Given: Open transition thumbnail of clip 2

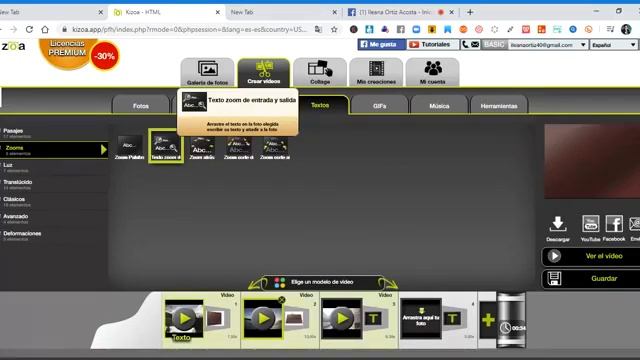Looking at the screenshot, I should (295, 318).
